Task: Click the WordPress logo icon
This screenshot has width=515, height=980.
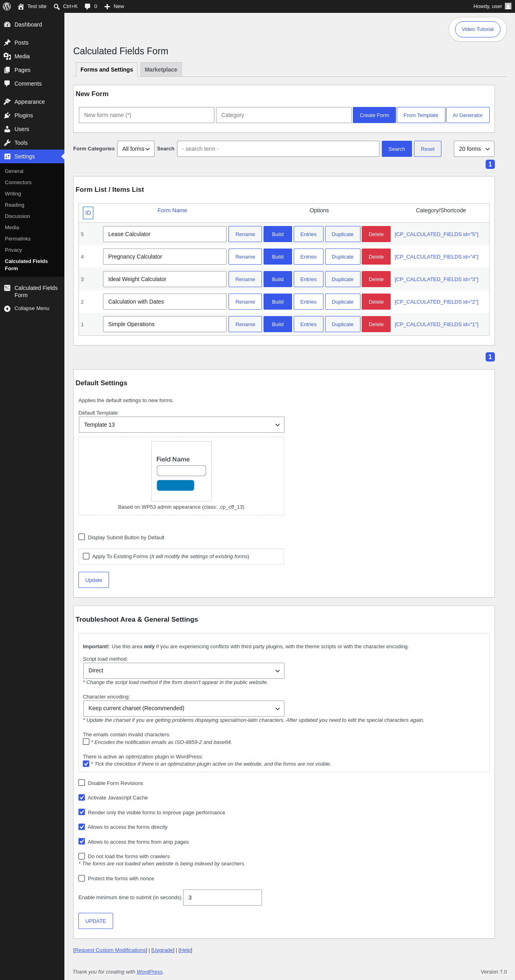Action: coord(7,6)
